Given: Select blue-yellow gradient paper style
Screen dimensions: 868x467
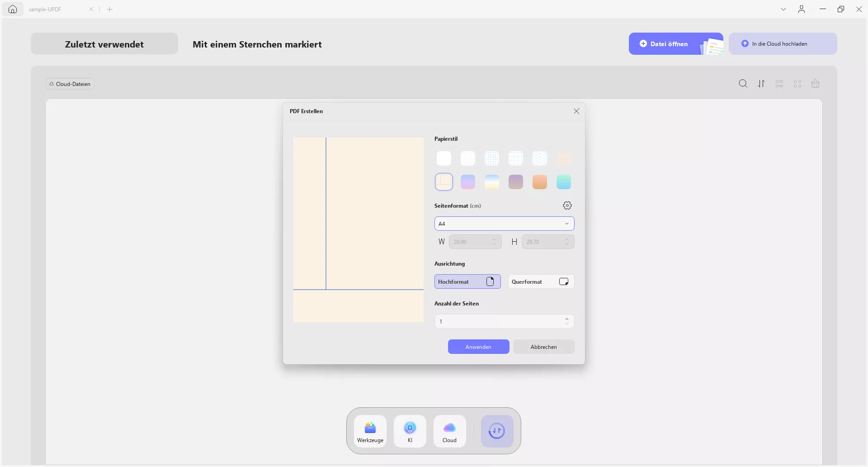Looking at the screenshot, I should (492, 182).
